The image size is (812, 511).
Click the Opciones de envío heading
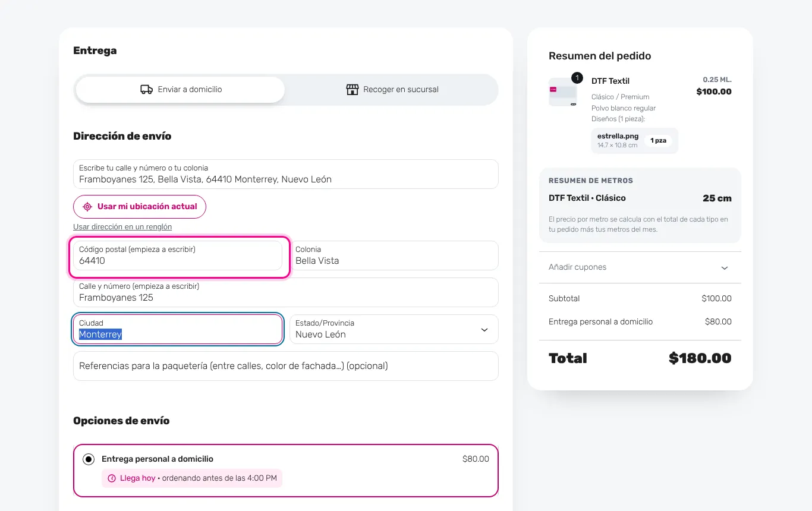[121, 421]
